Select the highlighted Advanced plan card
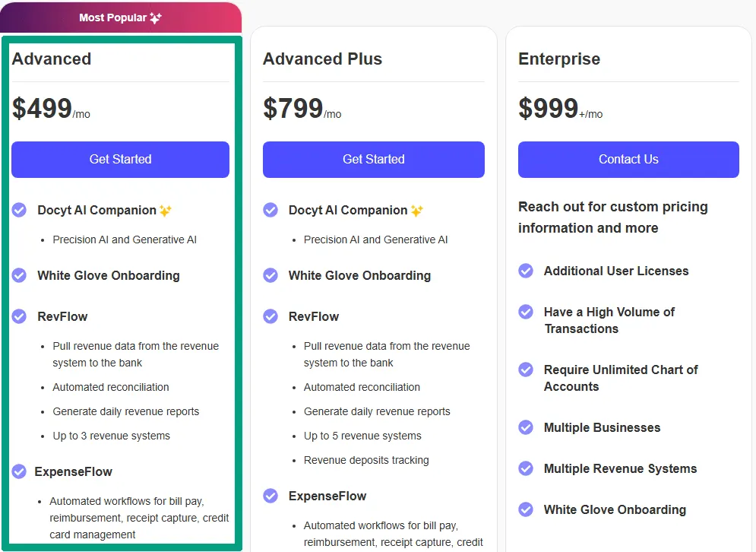The image size is (756, 552). pos(120,289)
